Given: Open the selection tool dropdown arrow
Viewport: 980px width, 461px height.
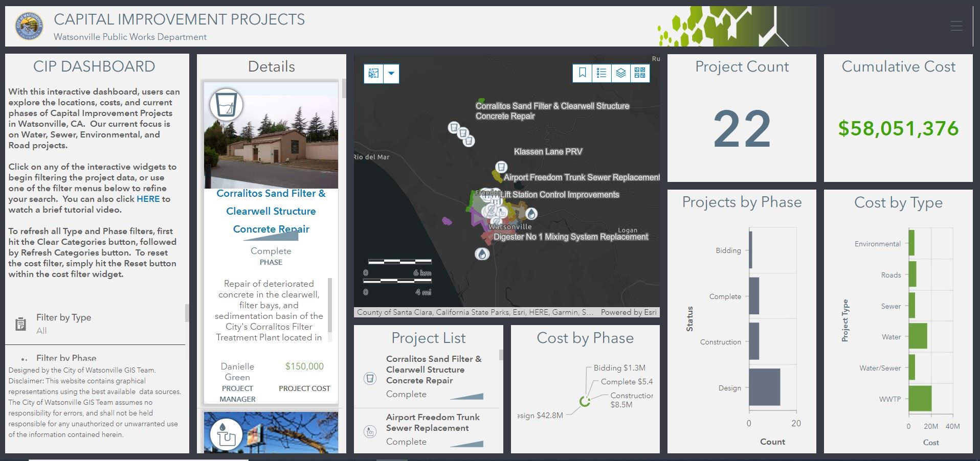Looking at the screenshot, I should coord(391,73).
